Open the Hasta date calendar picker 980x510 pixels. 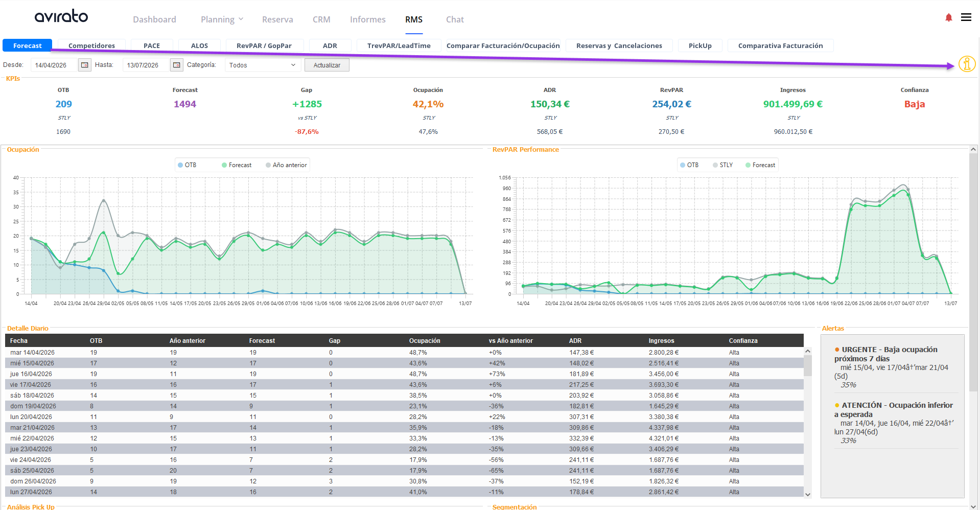[176, 65]
